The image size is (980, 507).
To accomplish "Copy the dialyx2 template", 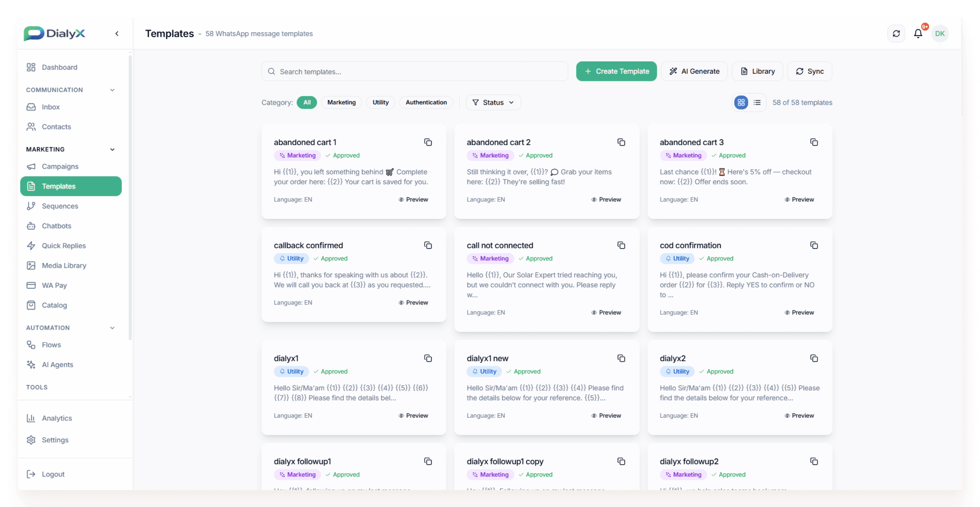I will point(814,358).
